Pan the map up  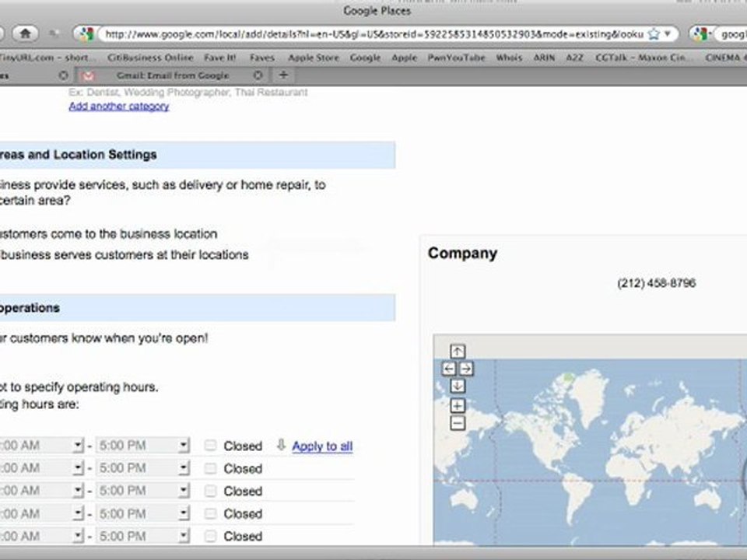pyautogui.click(x=458, y=352)
